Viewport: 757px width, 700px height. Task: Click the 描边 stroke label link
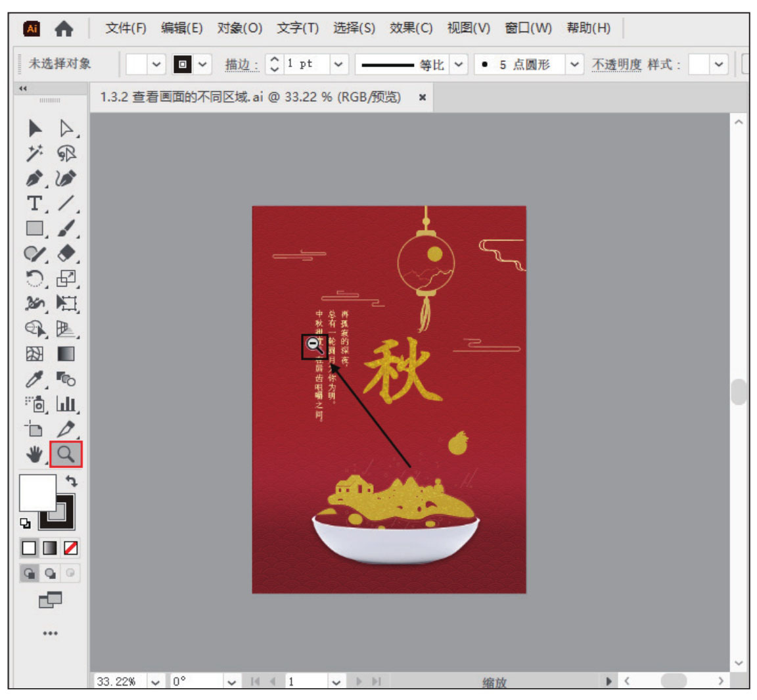(x=241, y=64)
